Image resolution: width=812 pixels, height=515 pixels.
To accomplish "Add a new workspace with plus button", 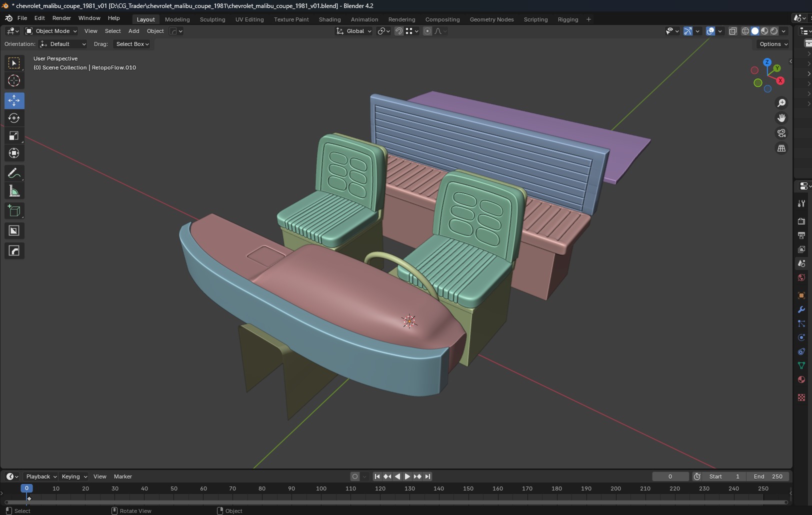I will tap(588, 19).
